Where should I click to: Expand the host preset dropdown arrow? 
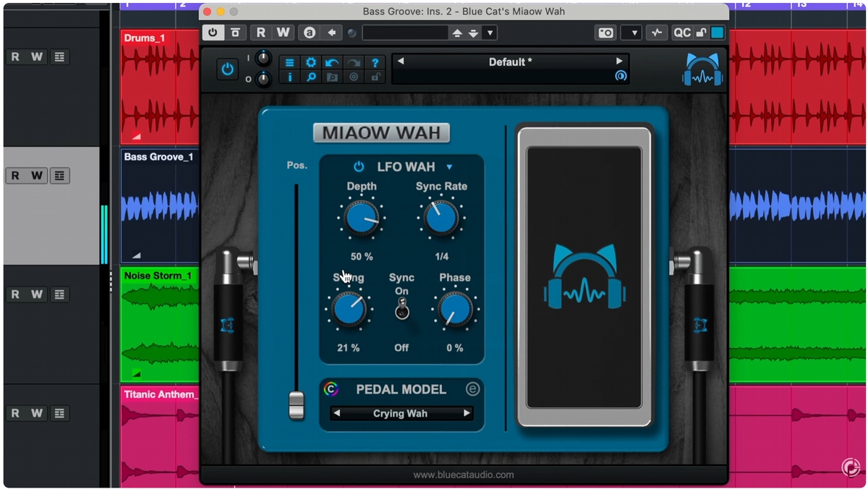point(490,33)
